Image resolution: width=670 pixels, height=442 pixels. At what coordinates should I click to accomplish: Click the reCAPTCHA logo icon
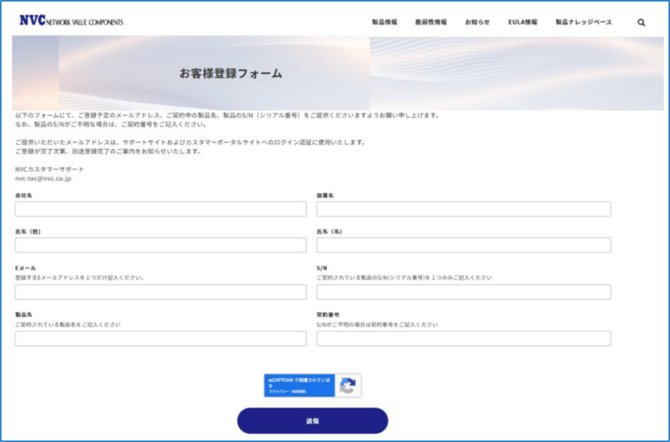pos(348,386)
